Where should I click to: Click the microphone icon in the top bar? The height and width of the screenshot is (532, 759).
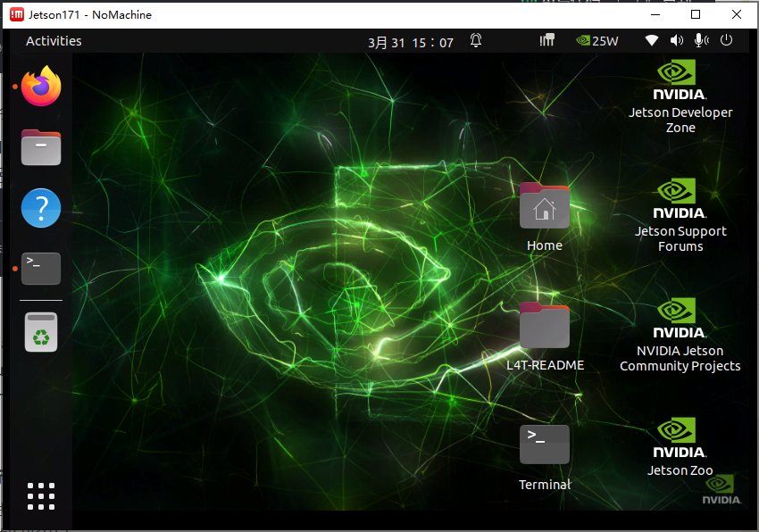point(701,41)
